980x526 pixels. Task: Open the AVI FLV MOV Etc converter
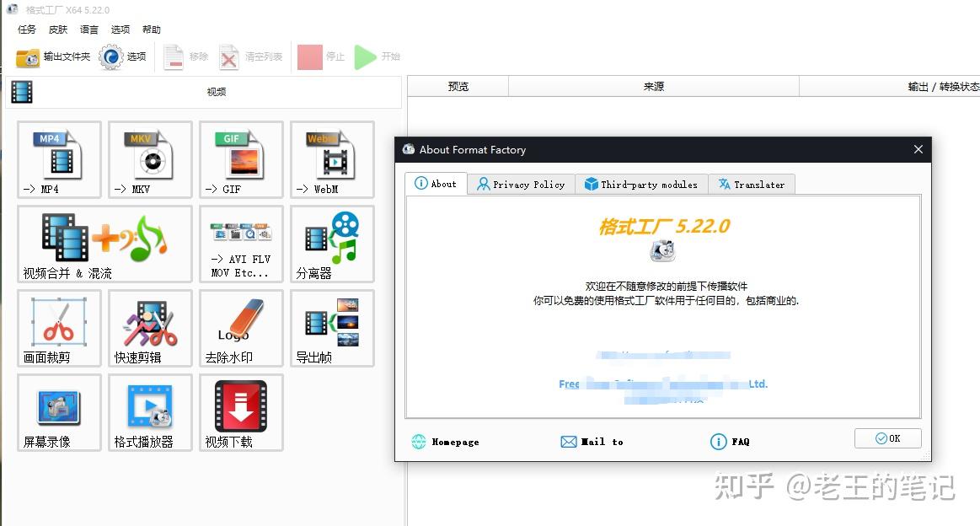tap(241, 244)
